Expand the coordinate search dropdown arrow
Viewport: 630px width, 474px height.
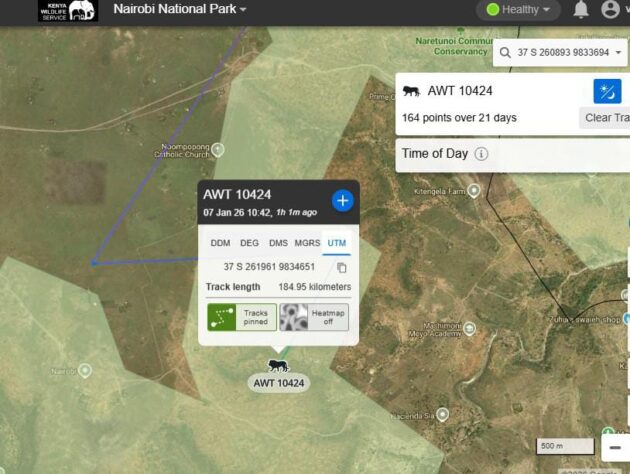619,52
